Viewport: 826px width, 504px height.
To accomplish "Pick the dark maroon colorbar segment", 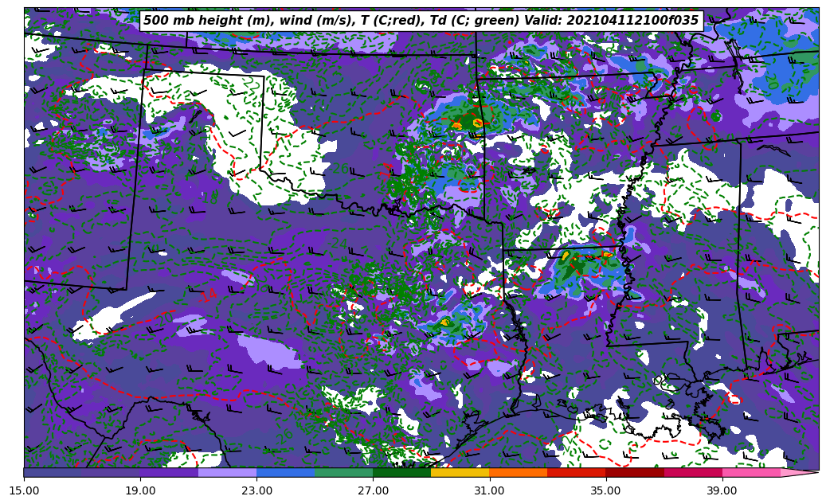I will pos(634,472).
